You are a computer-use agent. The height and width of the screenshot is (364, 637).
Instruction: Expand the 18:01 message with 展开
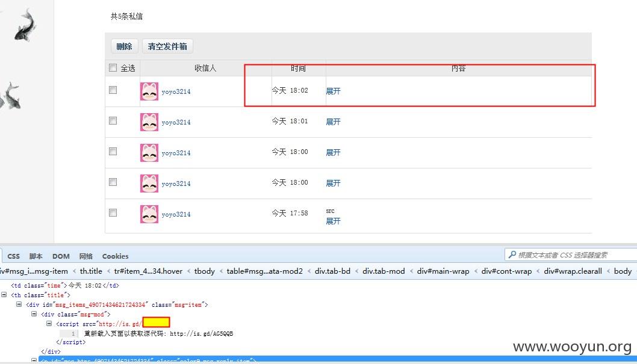333,122
